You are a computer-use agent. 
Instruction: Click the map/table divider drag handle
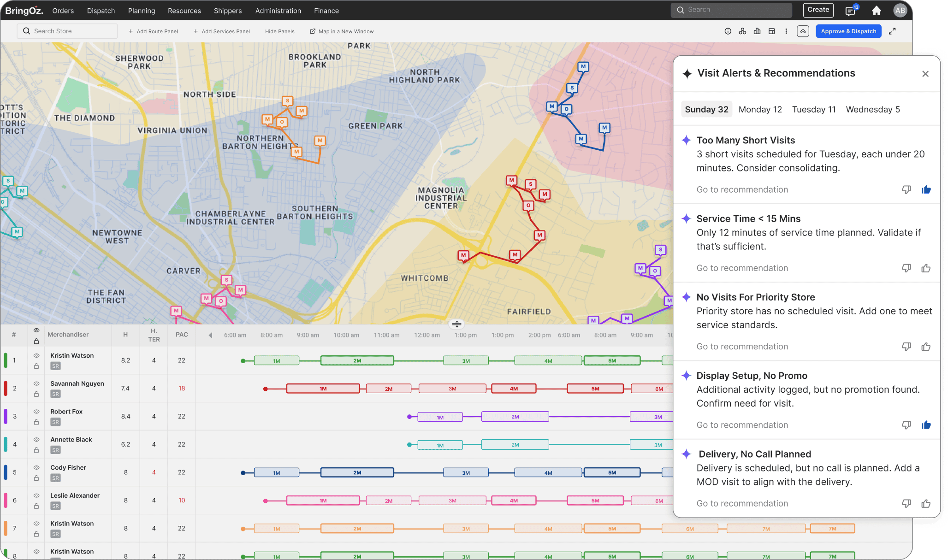(456, 324)
